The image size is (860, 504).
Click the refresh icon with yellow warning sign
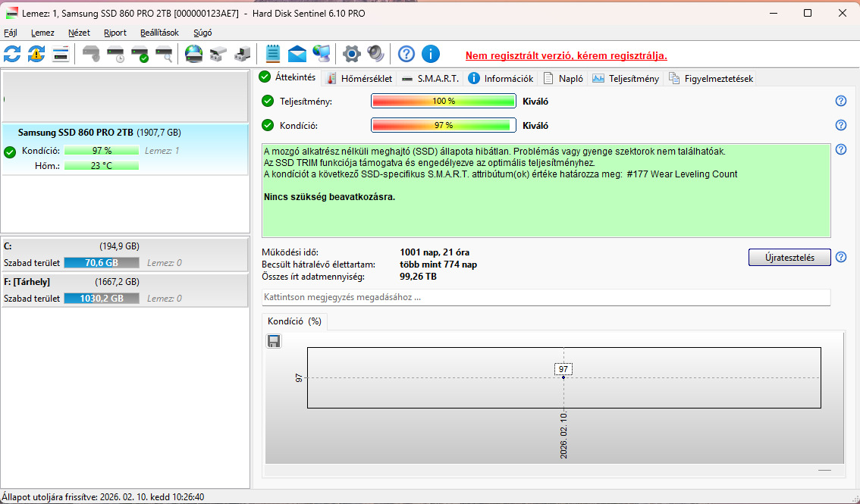36,55
